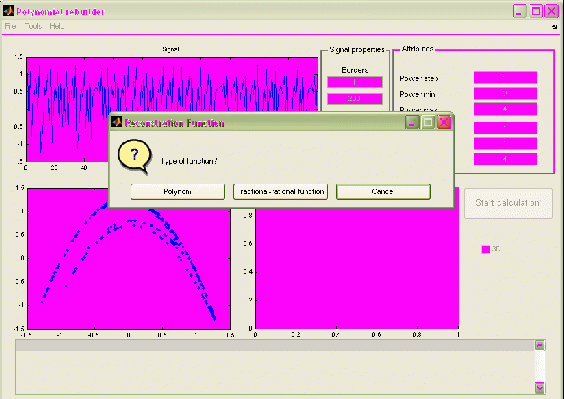564x399 pixels.
Task: Open the Tools menu
Action: tap(33, 26)
